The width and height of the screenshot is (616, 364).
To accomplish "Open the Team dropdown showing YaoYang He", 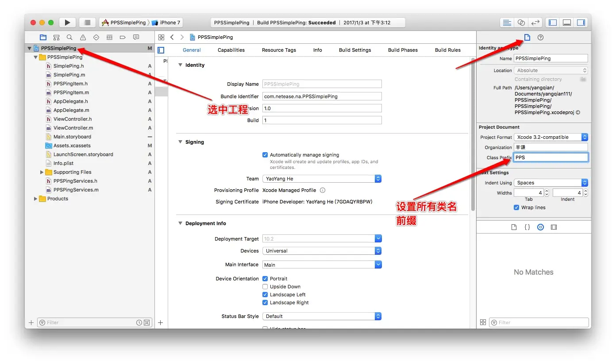I will (x=322, y=179).
